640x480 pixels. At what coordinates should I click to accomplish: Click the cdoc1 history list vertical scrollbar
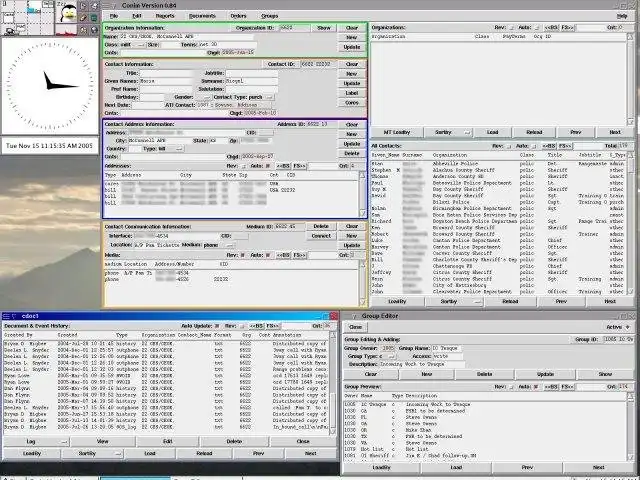[333, 383]
